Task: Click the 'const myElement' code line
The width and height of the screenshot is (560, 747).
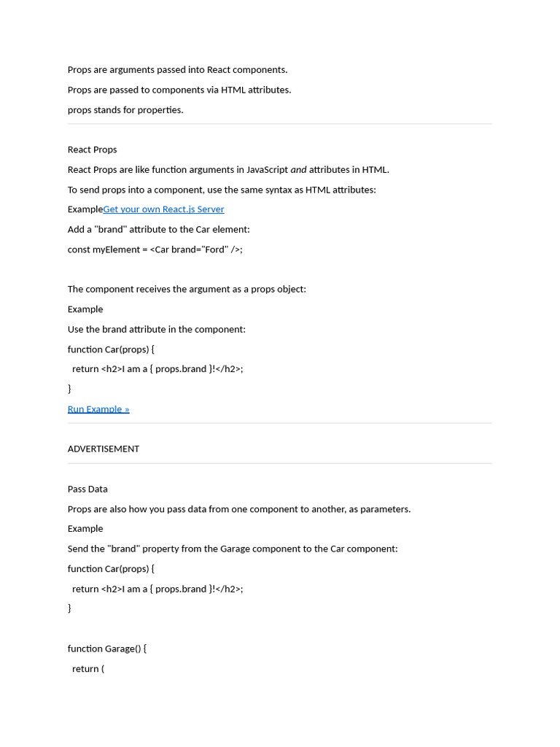Action: coord(155,249)
